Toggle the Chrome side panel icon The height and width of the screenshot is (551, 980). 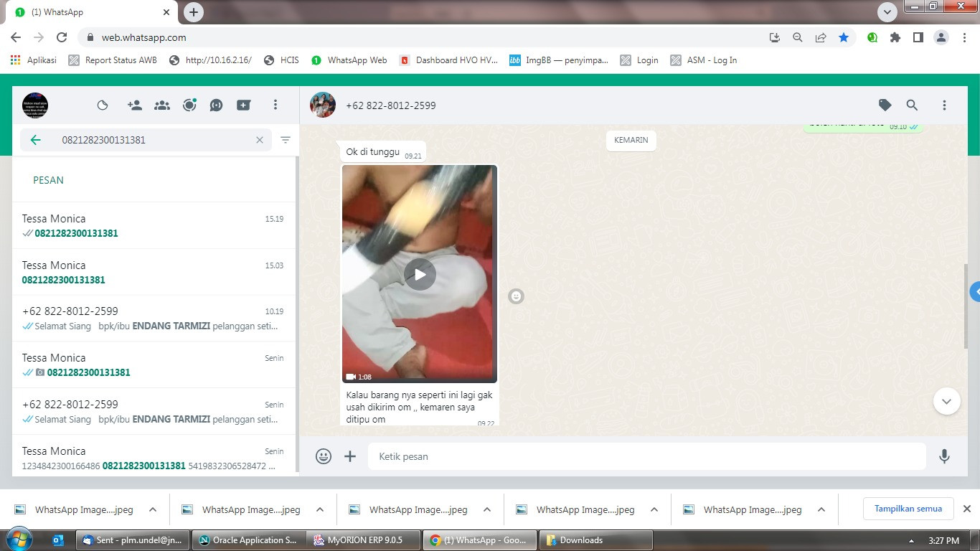click(918, 37)
